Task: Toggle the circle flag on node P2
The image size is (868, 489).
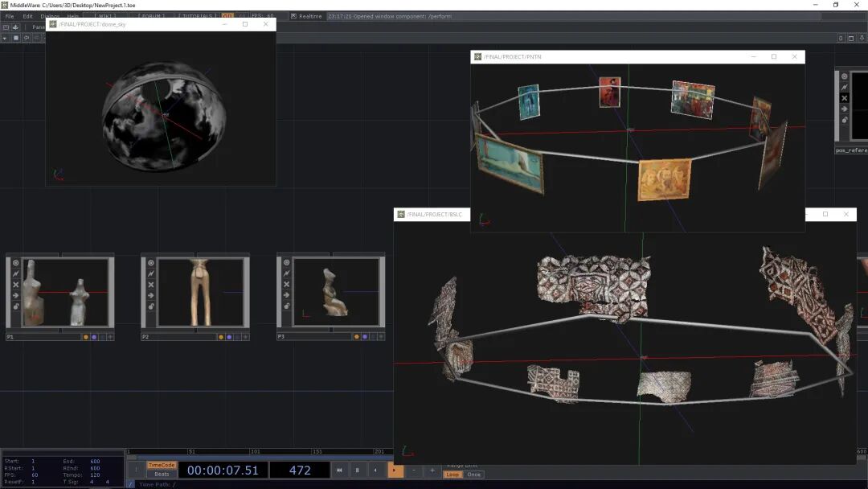Action: click(x=150, y=262)
